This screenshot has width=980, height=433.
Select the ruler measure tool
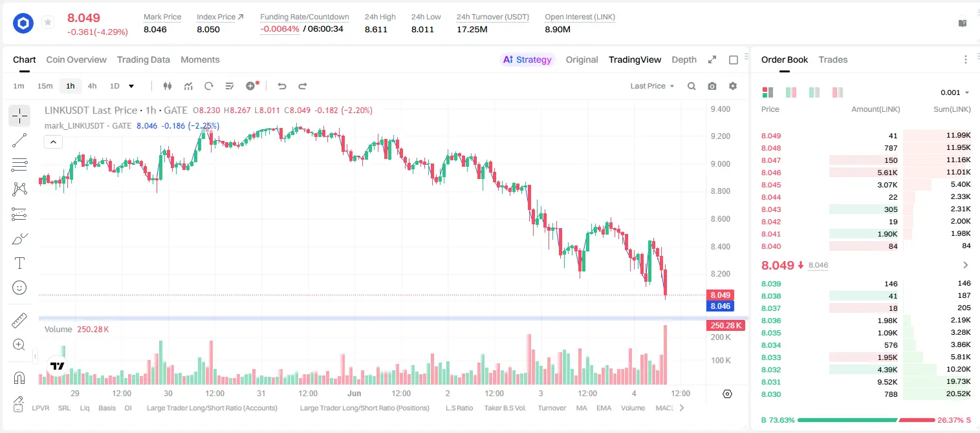point(19,321)
